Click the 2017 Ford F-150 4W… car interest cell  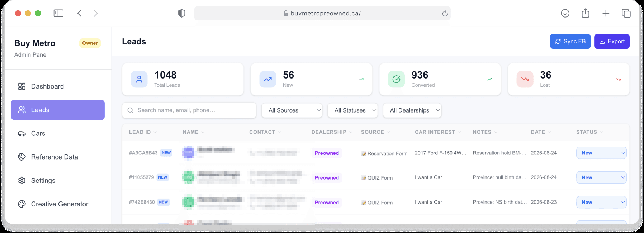441,153
